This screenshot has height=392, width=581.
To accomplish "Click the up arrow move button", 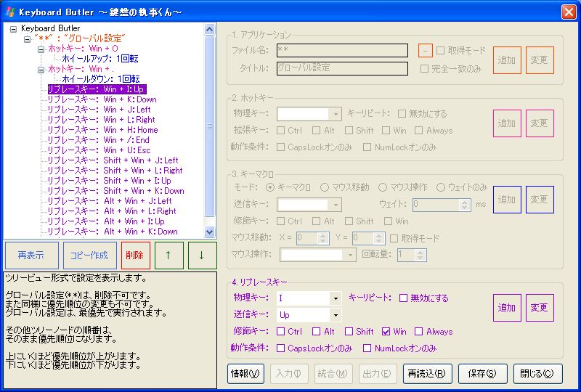I will click(x=168, y=256).
